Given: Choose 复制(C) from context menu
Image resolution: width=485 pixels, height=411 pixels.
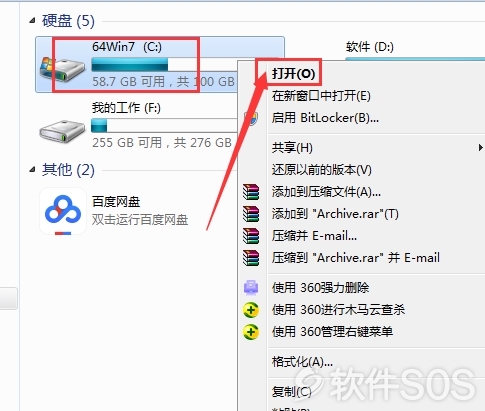Looking at the screenshot, I should [291, 391].
